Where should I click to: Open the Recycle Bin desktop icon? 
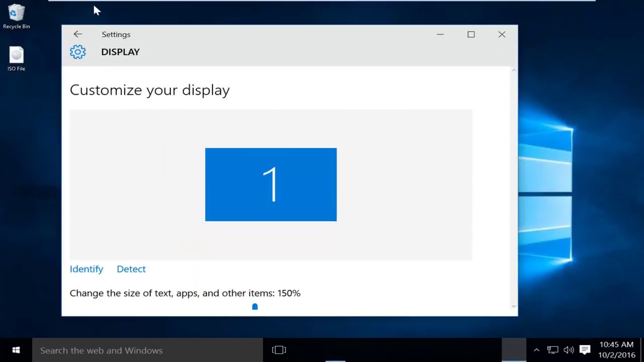16,17
